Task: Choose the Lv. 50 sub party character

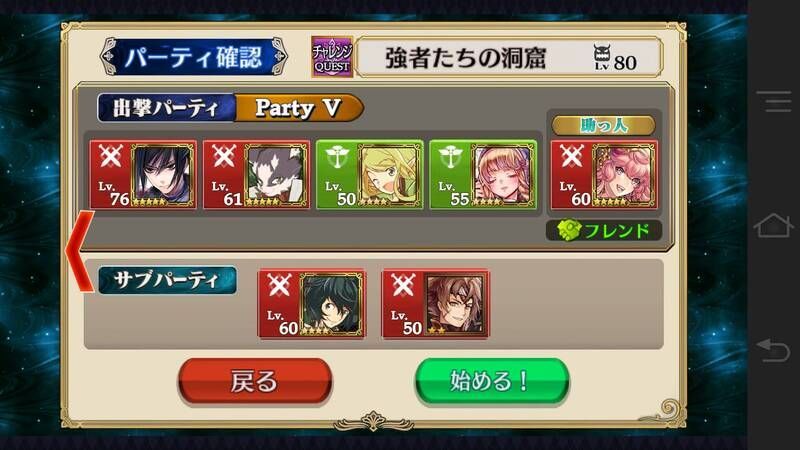Action: pyautogui.click(x=436, y=304)
